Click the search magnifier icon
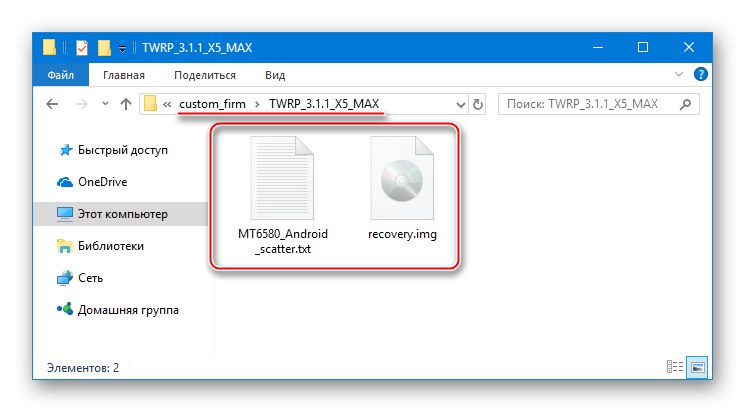The image size is (745, 412). (685, 104)
